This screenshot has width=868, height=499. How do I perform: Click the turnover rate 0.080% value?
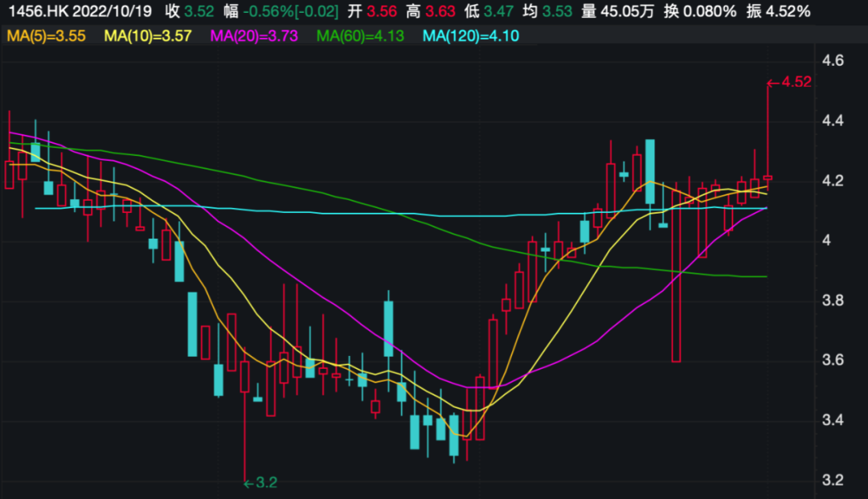click(708, 11)
